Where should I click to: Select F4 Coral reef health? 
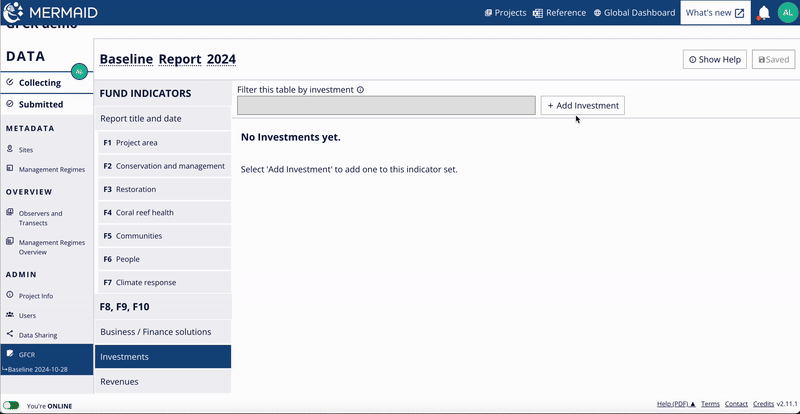(x=164, y=212)
